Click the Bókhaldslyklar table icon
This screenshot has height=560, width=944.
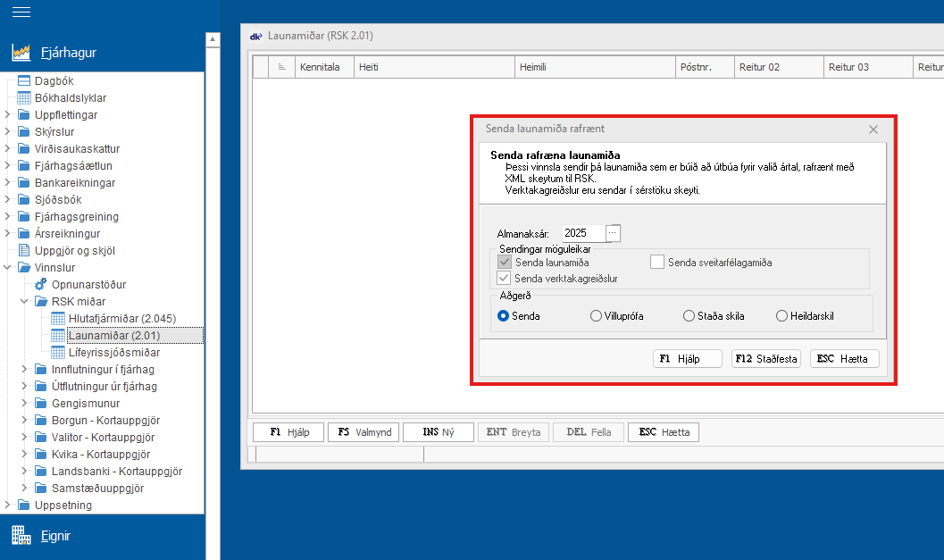[x=24, y=97]
